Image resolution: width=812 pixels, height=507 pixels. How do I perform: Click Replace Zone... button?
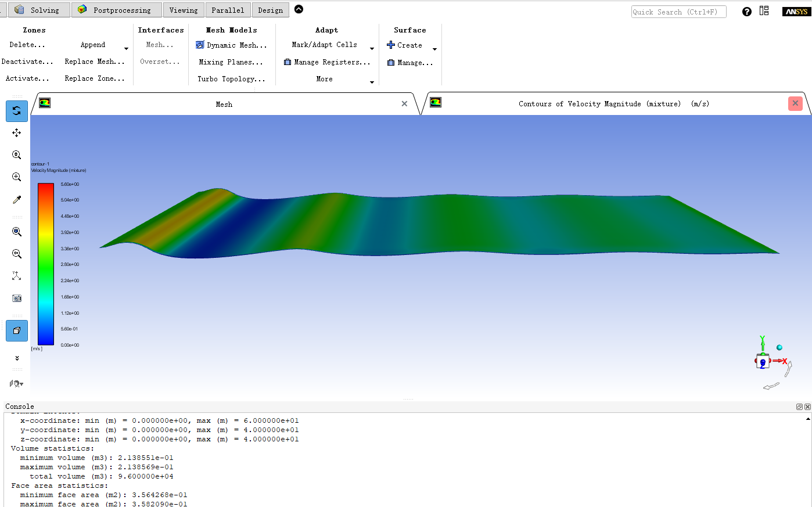click(x=95, y=78)
